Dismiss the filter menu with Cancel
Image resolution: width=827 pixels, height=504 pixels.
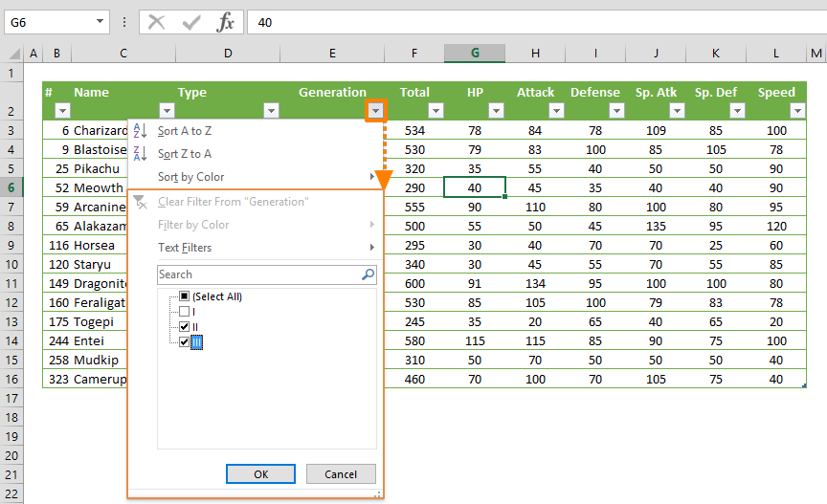point(341,474)
